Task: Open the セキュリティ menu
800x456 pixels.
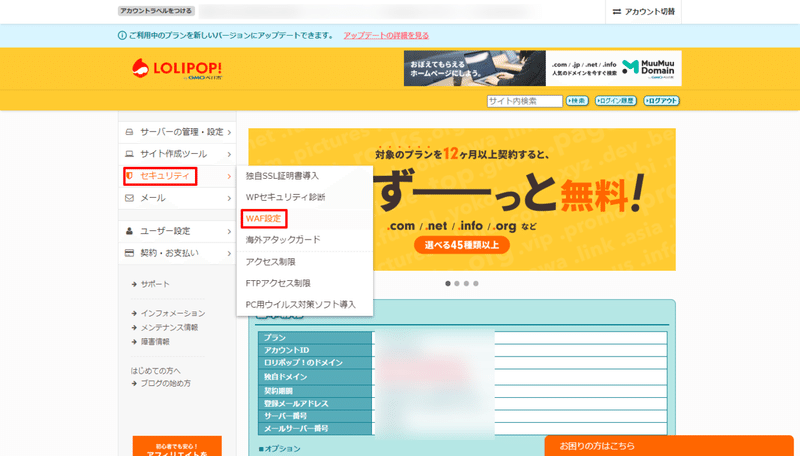Action: coord(177,176)
